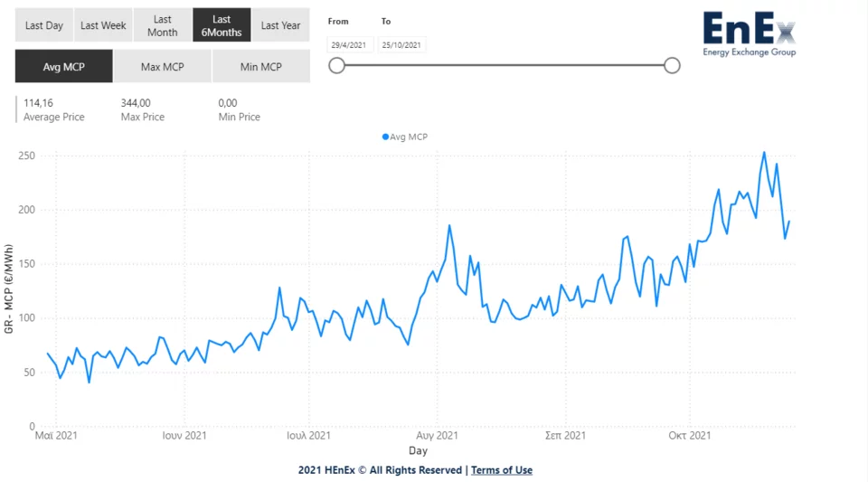Select the Last Year range button
The width and height of the screenshot is (868, 482).
coord(280,25)
